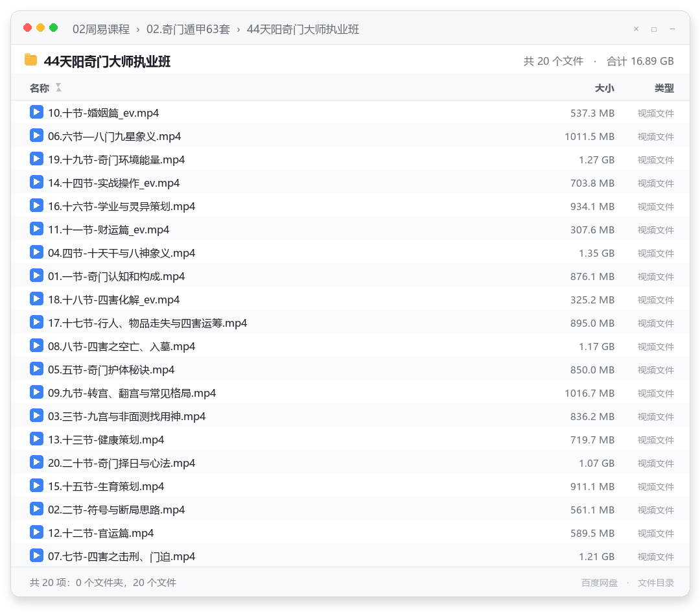Click video icon for 14.十四节-实战操作_ev.mp4
This screenshot has height=612, width=700.
coord(36,182)
